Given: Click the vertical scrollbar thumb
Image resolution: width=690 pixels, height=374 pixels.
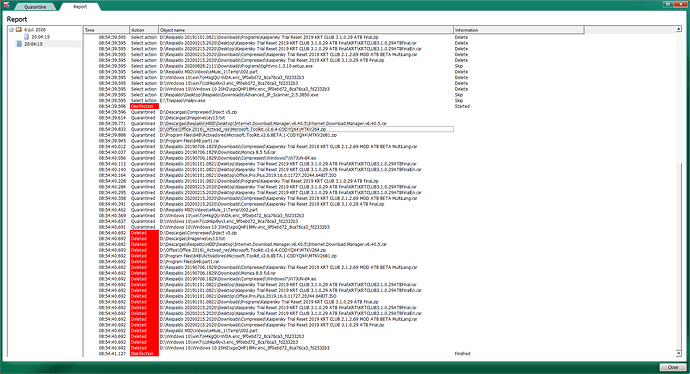Looking at the screenshot, I should 679,257.
